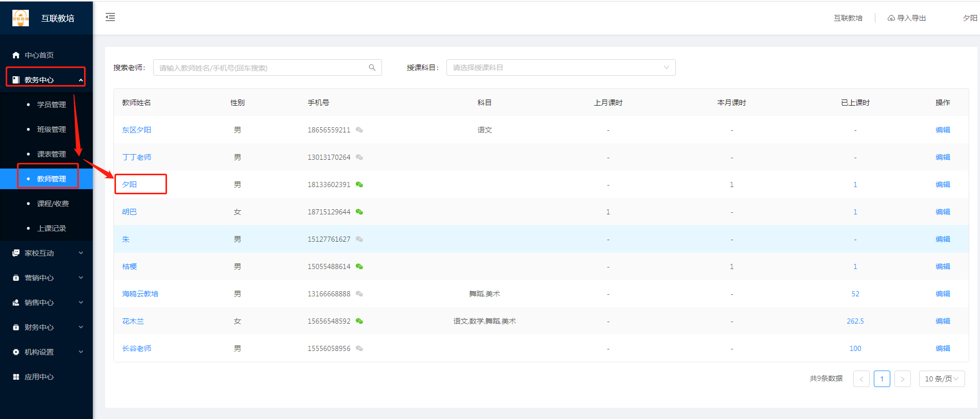Image resolution: width=980 pixels, height=419 pixels.
Task: Click the 应用中心 grid icon
Action: point(16,377)
